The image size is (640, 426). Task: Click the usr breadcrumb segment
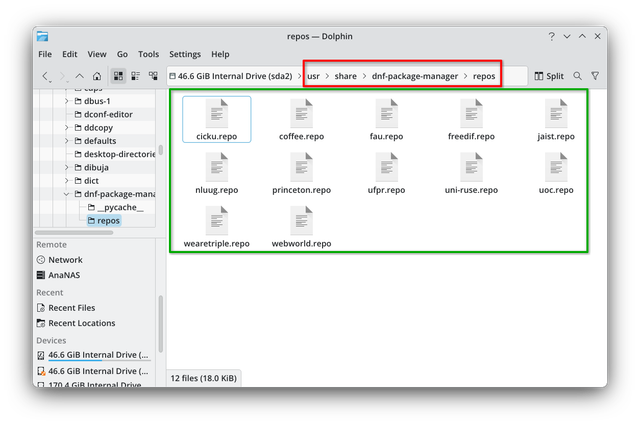pyautogui.click(x=313, y=76)
